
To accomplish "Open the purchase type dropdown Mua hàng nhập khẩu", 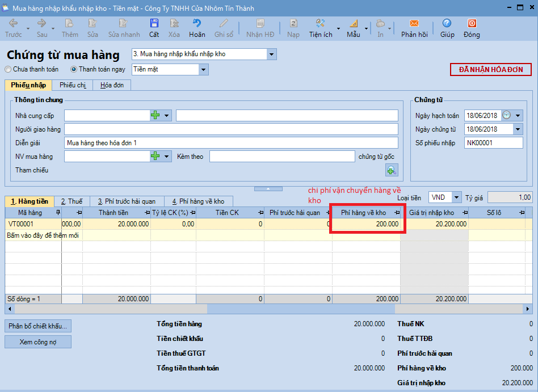I will click(x=271, y=54).
